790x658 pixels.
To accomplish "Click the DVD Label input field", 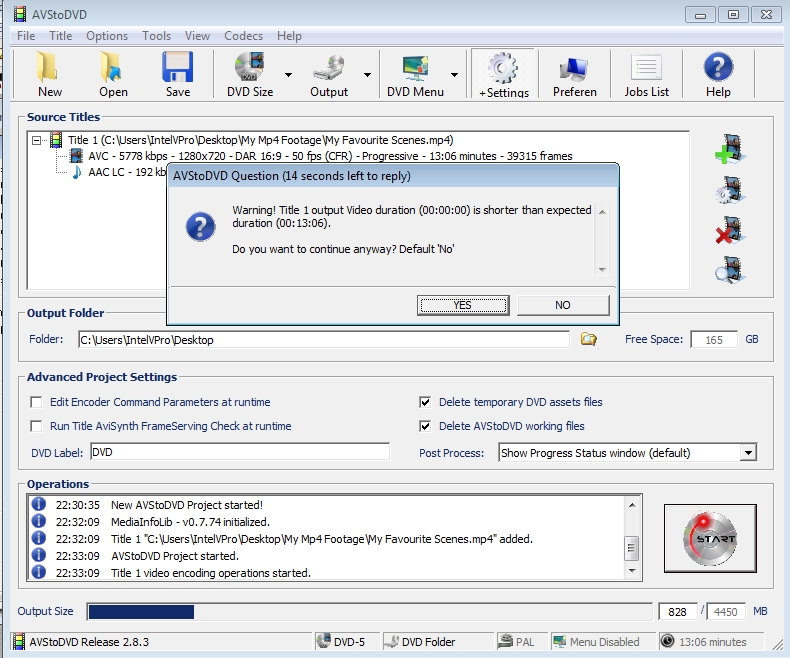I will pos(240,452).
